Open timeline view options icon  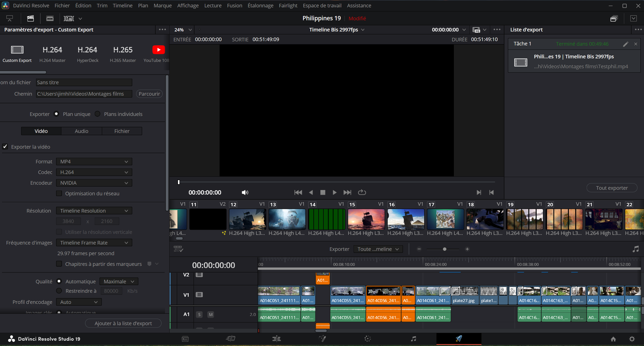tap(178, 249)
